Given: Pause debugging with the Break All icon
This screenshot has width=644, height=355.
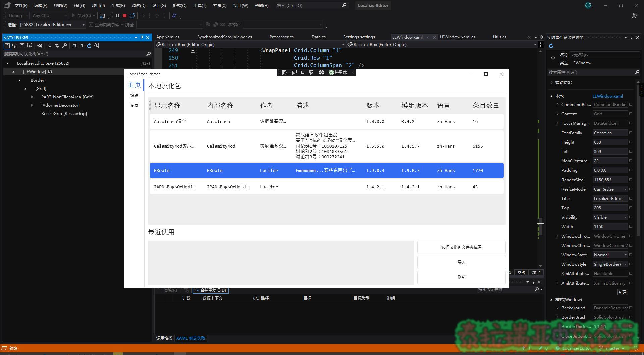Looking at the screenshot, I should click(117, 16).
